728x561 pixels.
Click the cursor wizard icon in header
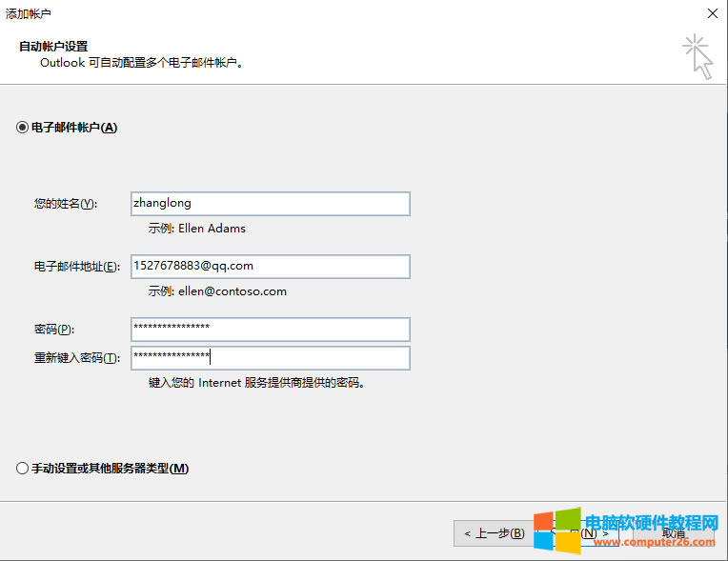point(698,56)
